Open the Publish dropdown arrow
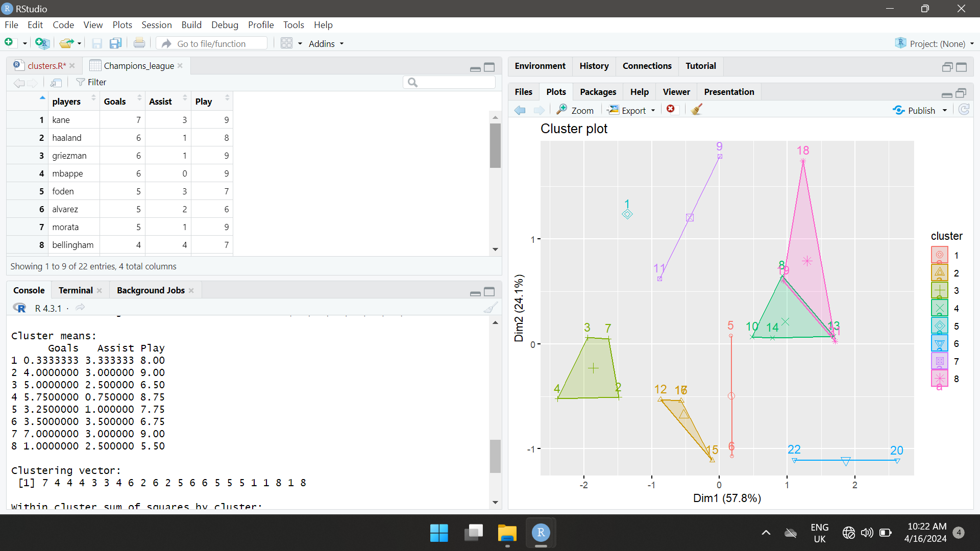The image size is (980, 551). [x=945, y=111]
